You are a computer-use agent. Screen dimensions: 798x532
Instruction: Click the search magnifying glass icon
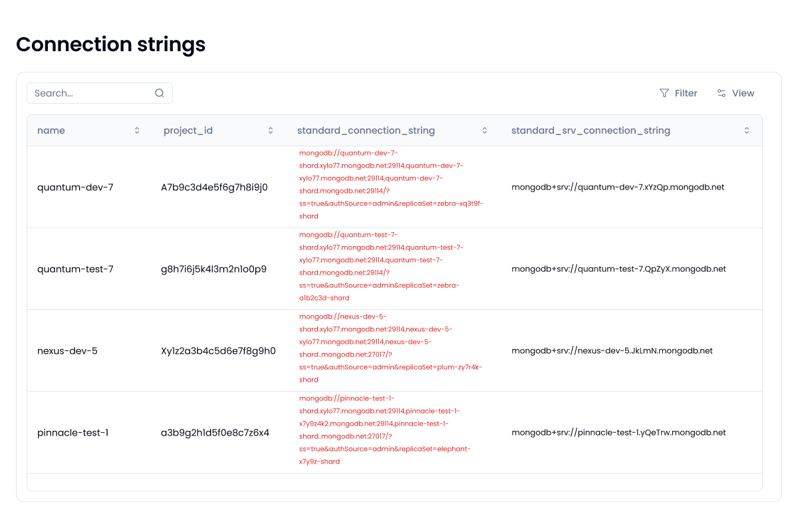pyautogui.click(x=159, y=93)
